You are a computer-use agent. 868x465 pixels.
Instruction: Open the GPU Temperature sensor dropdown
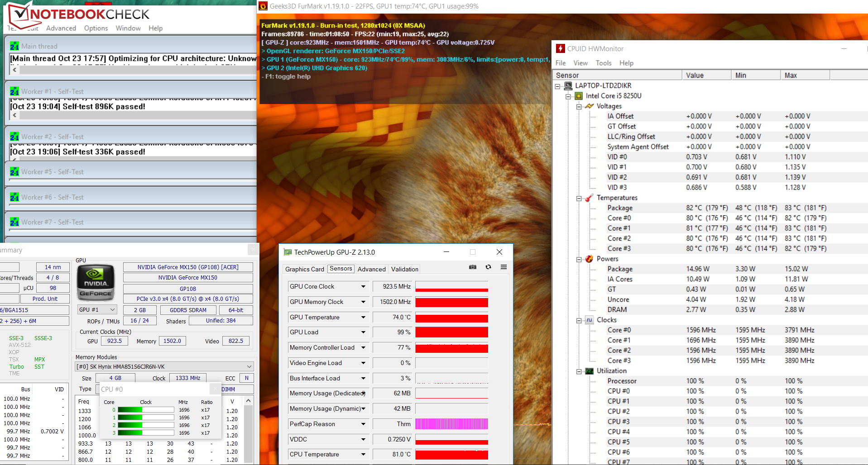(363, 317)
